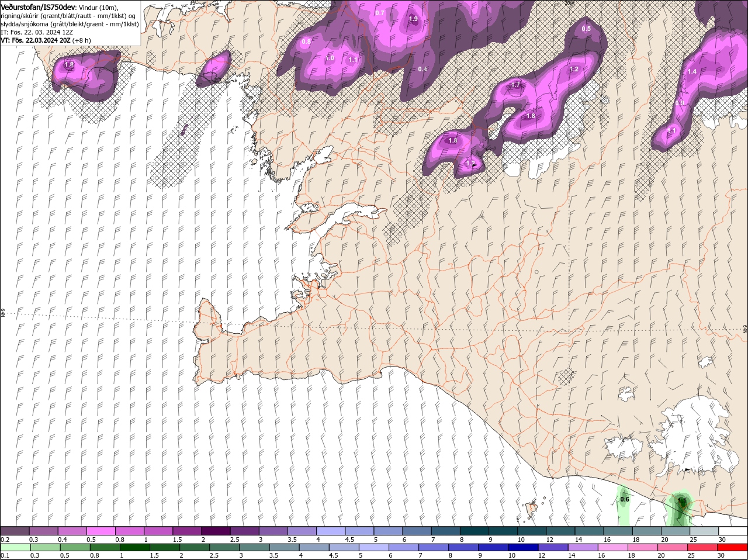This screenshot has height=560, width=748.
Task: Select the 0.2 swatch on the purple snow scale
Action: pyautogui.click(x=15, y=531)
